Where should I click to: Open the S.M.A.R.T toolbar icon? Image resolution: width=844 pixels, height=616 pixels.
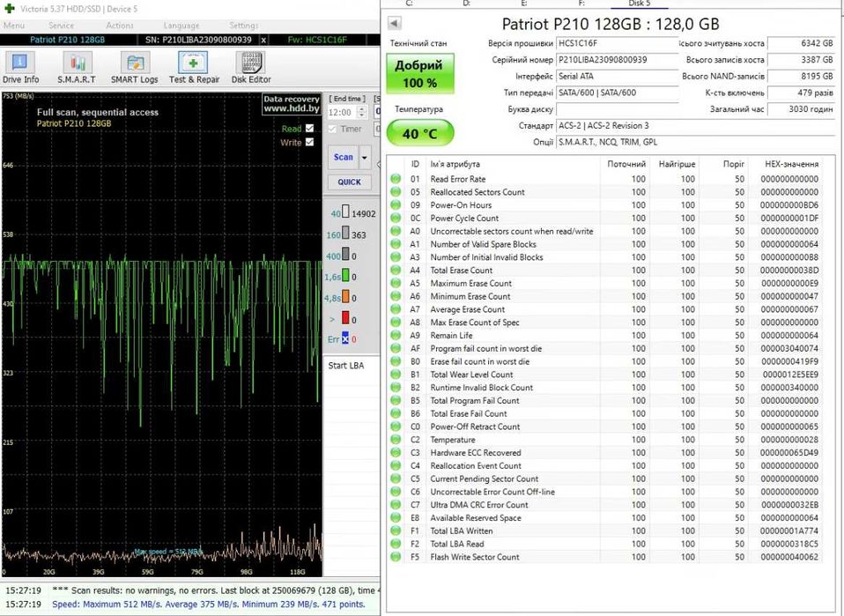77,67
